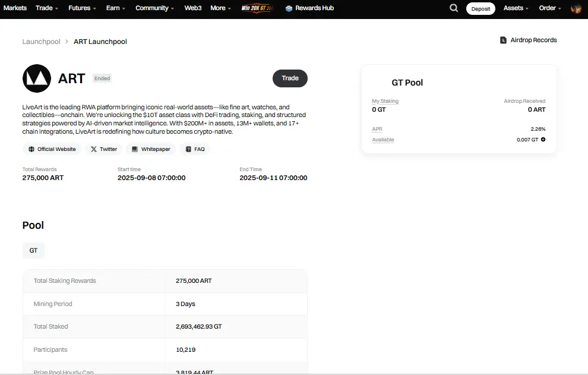Viewport: 588px width, 375px height.
Task: Click the question icon on FAQ
Action: click(x=188, y=149)
